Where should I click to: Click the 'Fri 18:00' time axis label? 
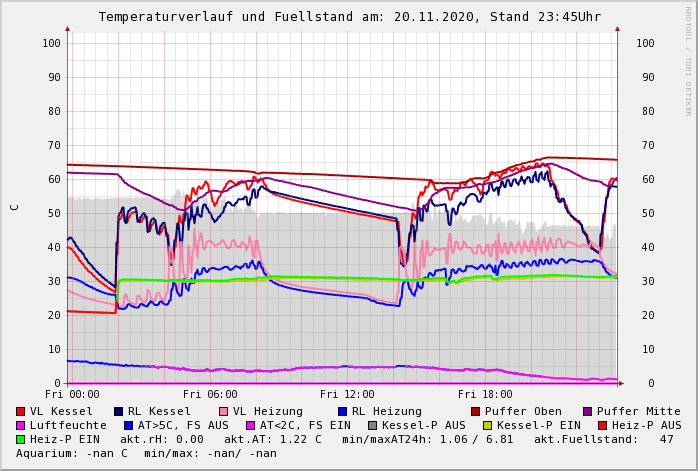tap(485, 394)
